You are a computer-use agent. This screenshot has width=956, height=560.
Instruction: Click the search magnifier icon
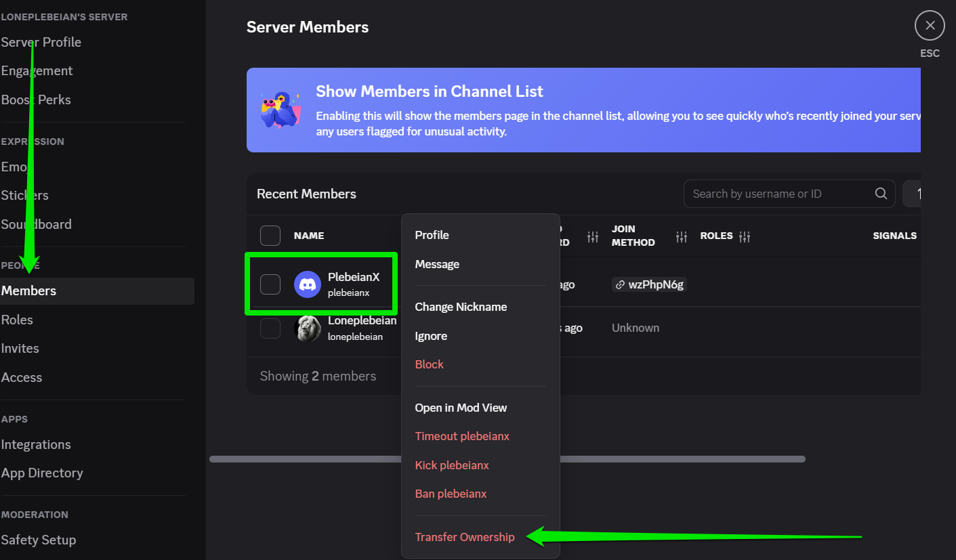point(881,194)
